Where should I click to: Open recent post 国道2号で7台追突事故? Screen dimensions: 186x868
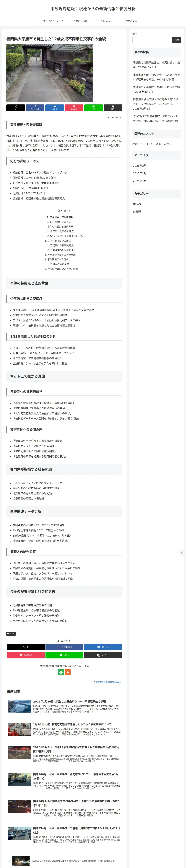tap(156, 119)
